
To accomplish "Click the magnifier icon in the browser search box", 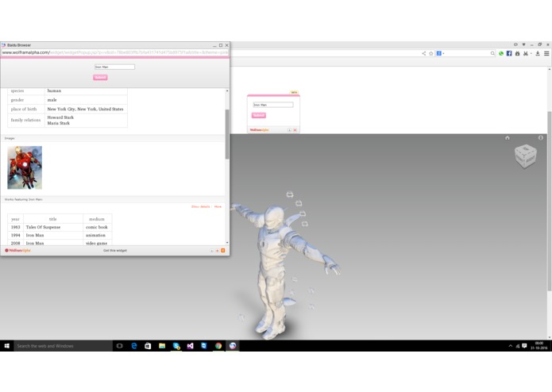I will point(492,53).
